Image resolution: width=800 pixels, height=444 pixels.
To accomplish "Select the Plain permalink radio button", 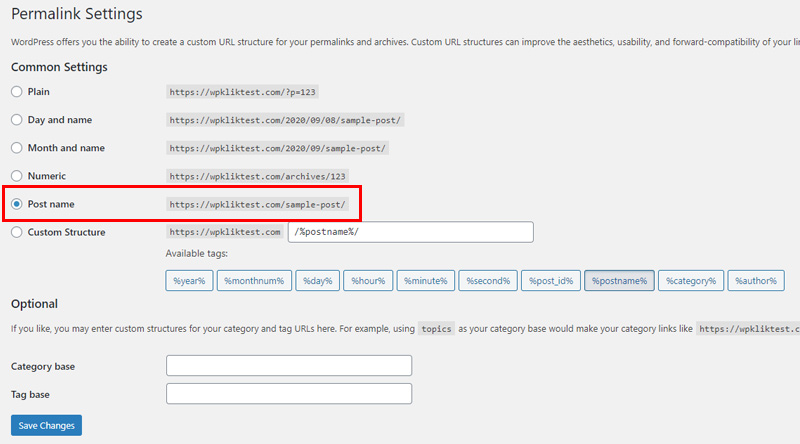I will (x=17, y=92).
